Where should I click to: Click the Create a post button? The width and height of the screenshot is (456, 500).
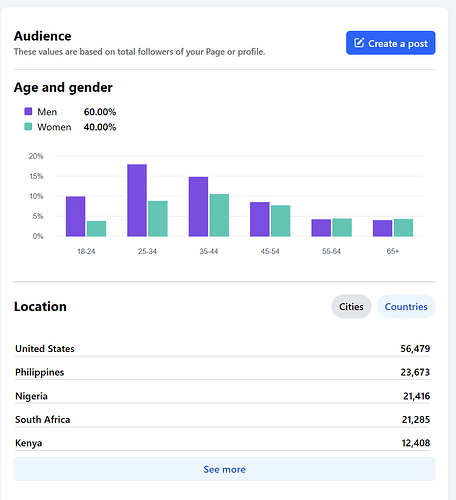click(390, 43)
